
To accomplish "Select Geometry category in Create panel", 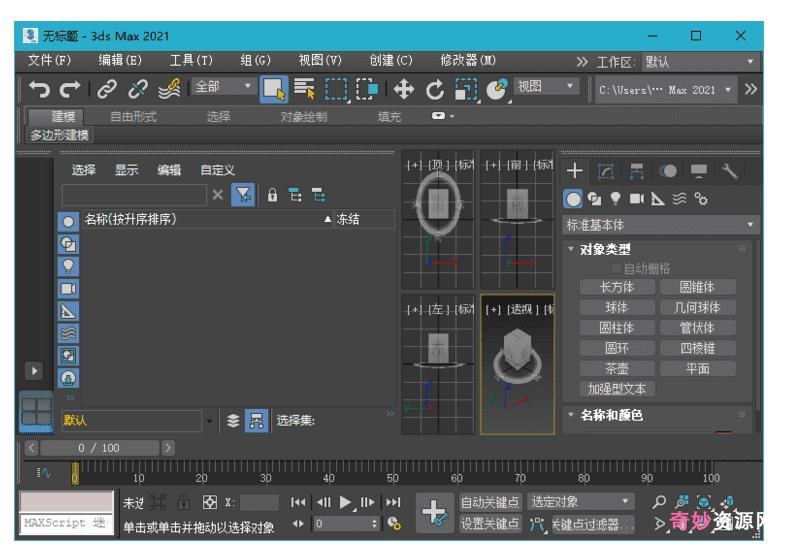I will pyautogui.click(x=573, y=199).
